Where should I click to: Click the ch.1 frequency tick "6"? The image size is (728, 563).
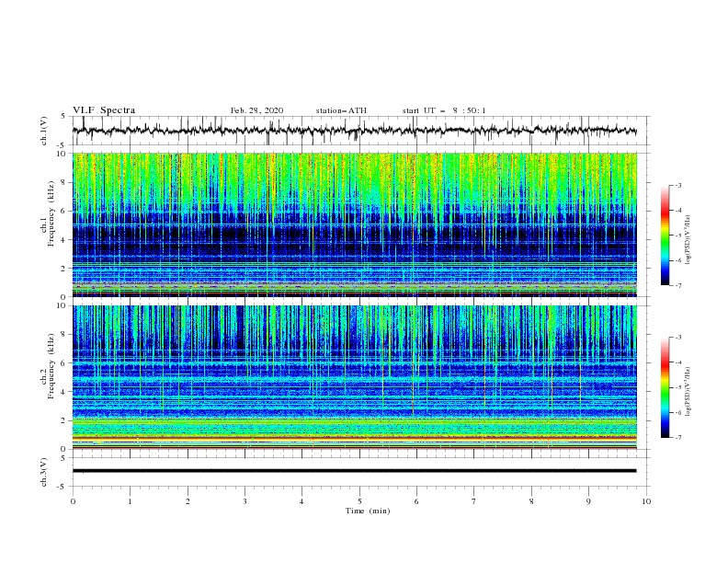pos(64,211)
